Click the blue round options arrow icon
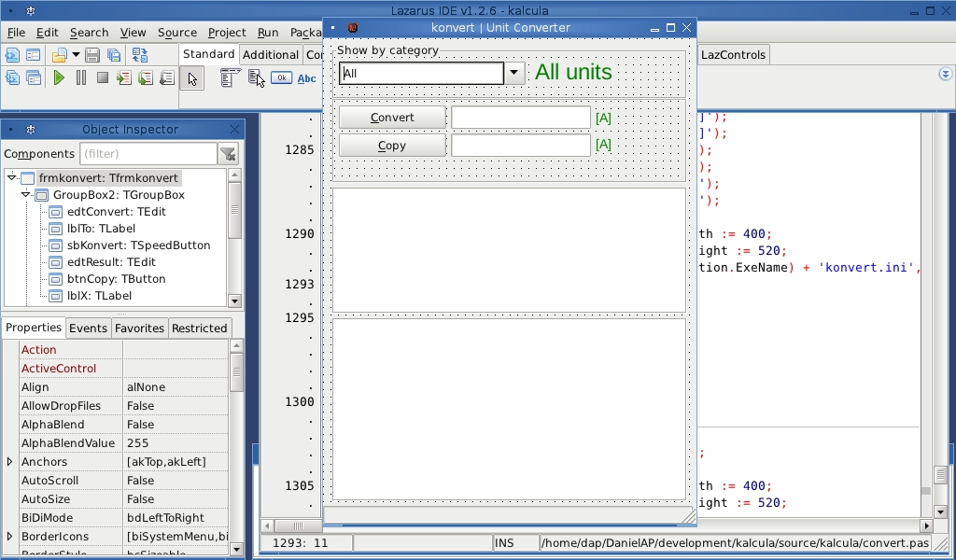Image resolution: width=956 pixels, height=560 pixels. pyautogui.click(x=945, y=75)
